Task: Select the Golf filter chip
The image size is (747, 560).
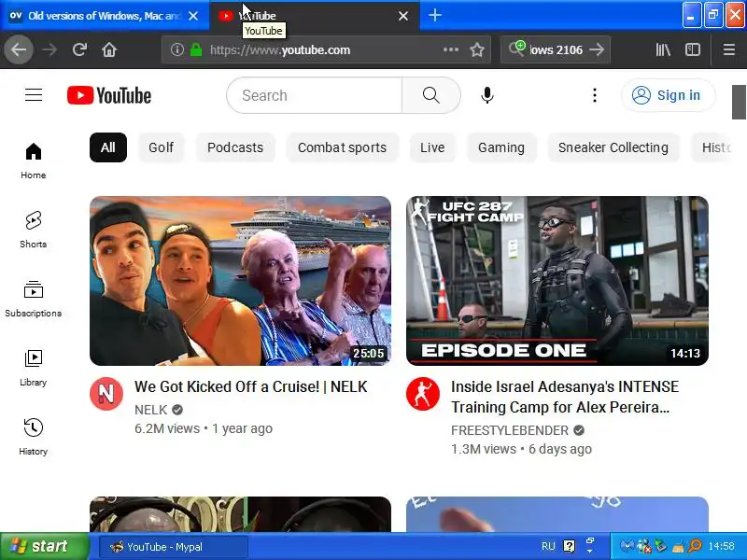Action: (x=161, y=147)
